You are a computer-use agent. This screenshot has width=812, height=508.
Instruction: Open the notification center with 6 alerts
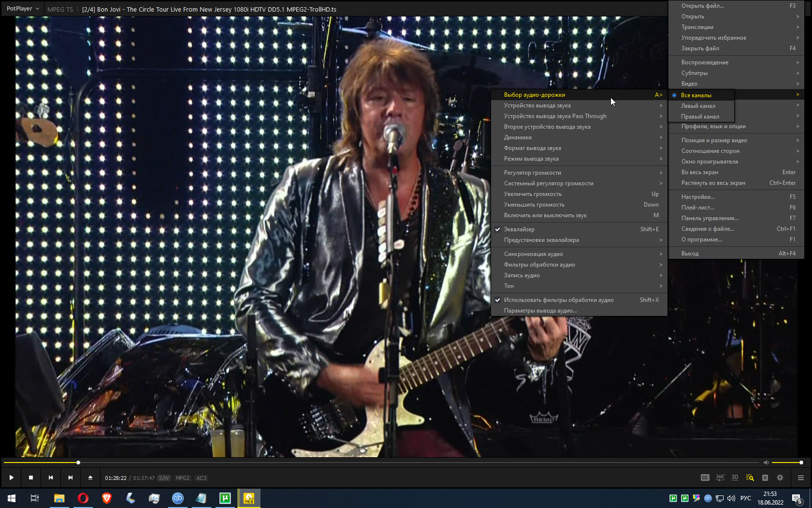click(x=797, y=498)
